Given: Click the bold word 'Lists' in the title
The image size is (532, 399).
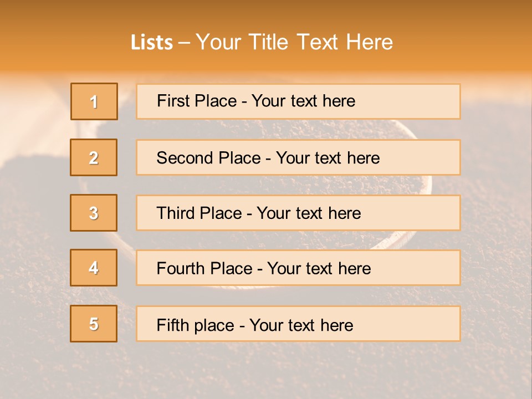Looking at the screenshot, I should click(152, 43).
